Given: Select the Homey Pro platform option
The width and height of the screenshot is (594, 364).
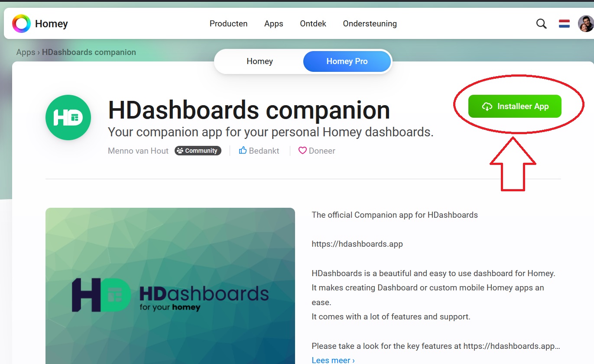Looking at the screenshot, I should 347,61.
